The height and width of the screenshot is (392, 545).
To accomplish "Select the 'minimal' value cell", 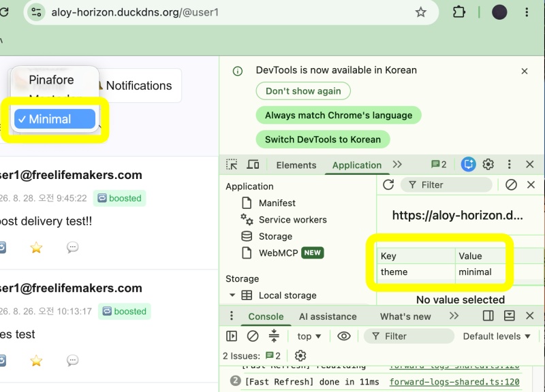I will [481, 272].
